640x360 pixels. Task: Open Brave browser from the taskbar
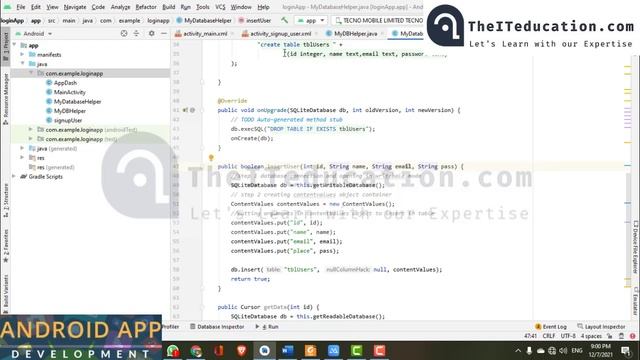[x=241, y=351]
